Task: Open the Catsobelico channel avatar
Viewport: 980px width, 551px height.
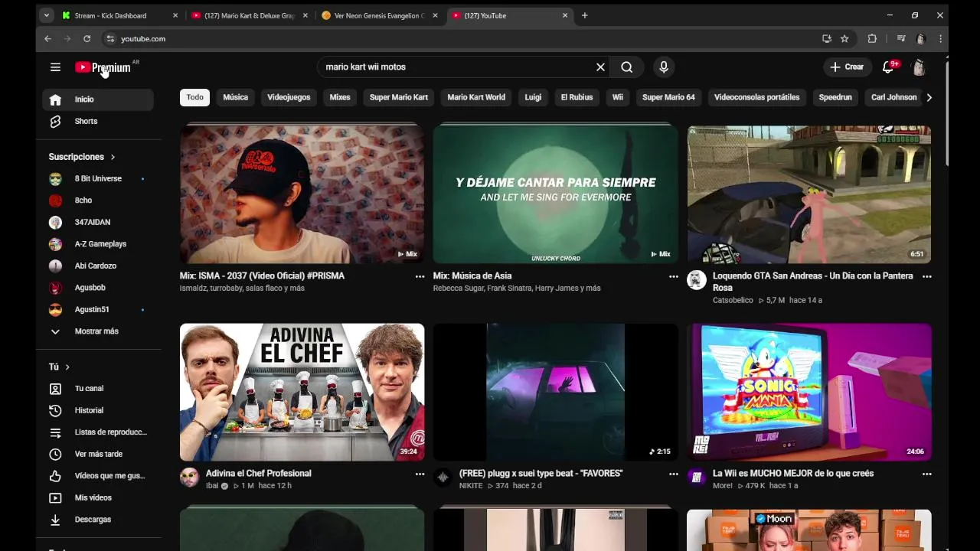Action: [696, 280]
